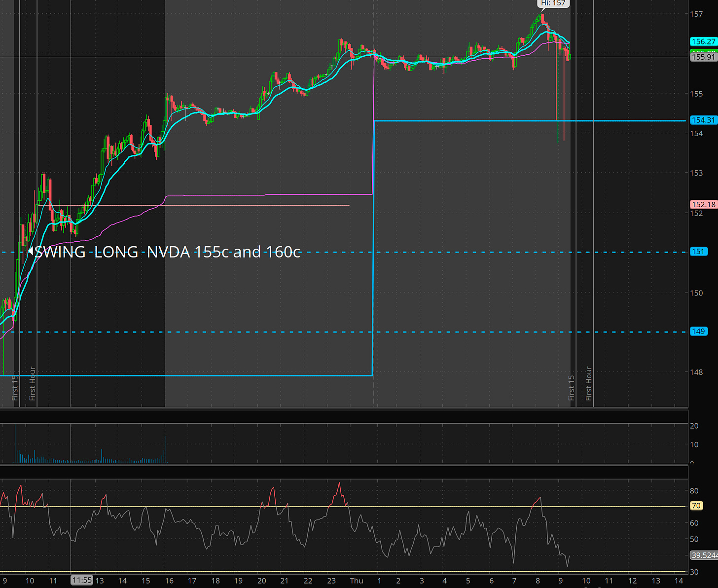Select the gray 155.91 last price tag

pos(704,57)
